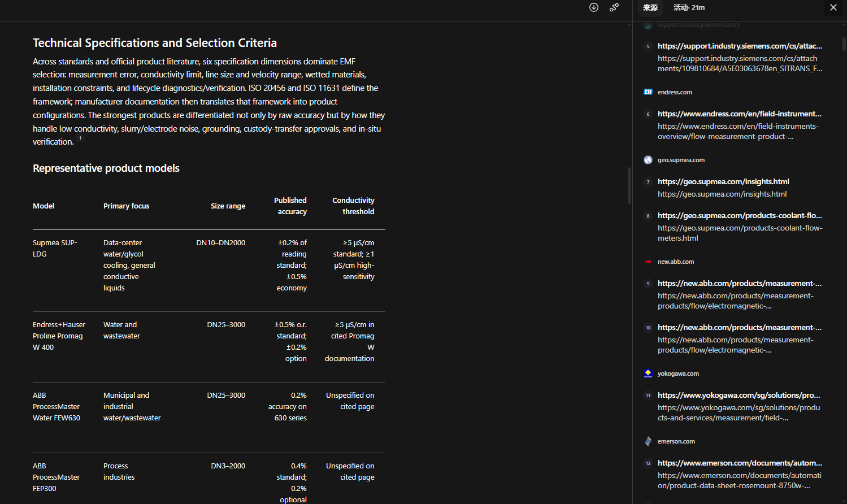Viewport: 847px width, 504px height.
Task: Click the FEW630 row 'Unspecified on cited page' cell
Action: 350,401
